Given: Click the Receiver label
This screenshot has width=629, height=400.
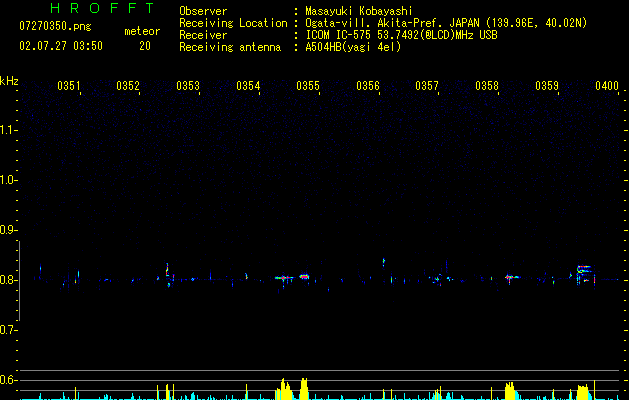Looking at the screenshot, I should pyautogui.click(x=203, y=35).
